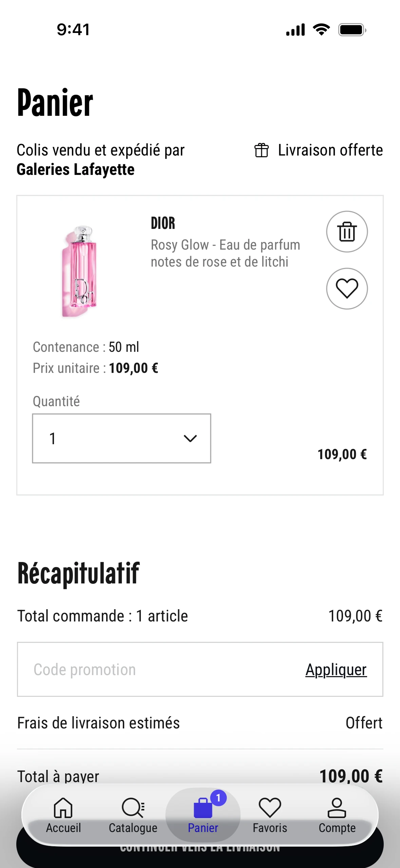Screen dimensions: 400x868
Task: Tap the Galeries Lafayette seller name
Action: click(x=76, y=169)
